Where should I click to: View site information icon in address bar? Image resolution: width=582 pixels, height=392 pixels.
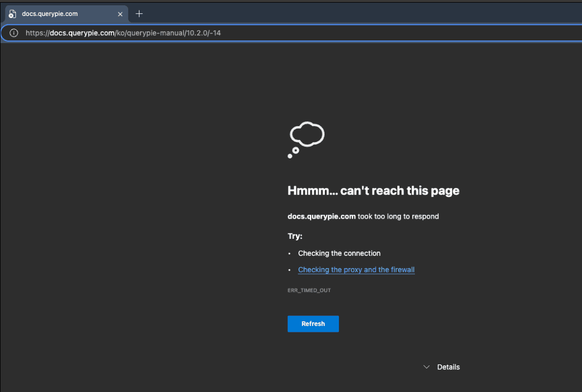(x=14, y=33)
